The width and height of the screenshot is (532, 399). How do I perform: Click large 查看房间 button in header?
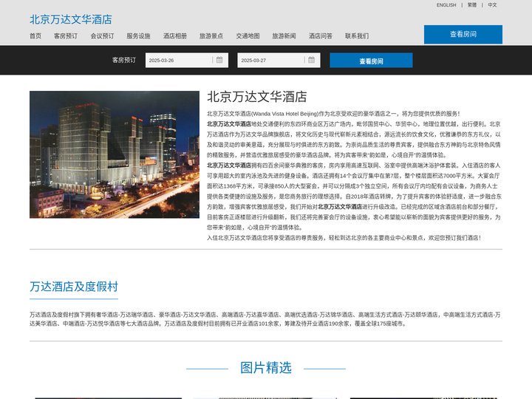[463, 34]
